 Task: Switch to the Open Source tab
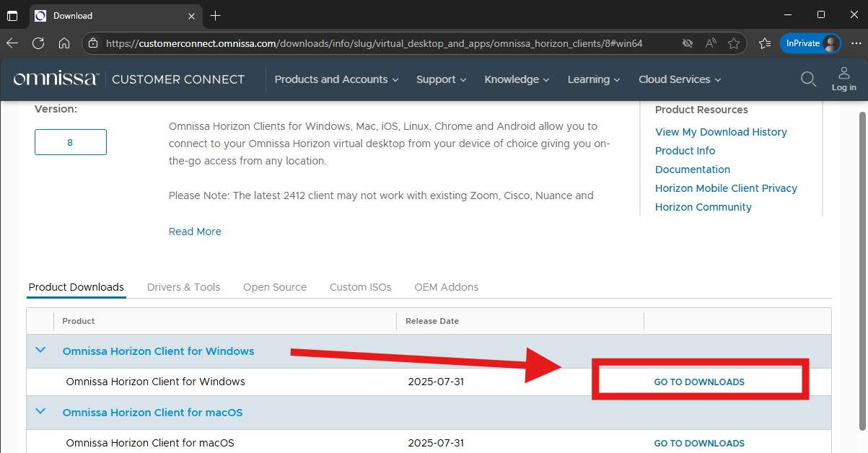tap(275, 287)
